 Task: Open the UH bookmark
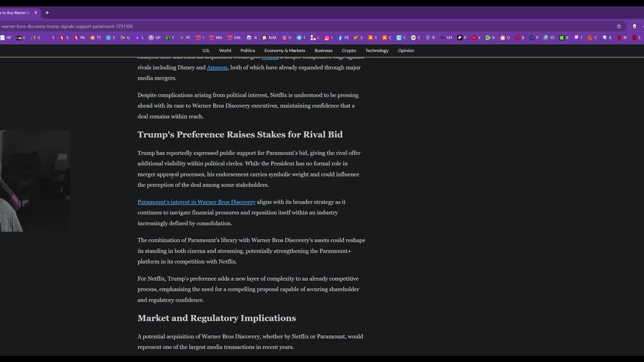[446, 38]
